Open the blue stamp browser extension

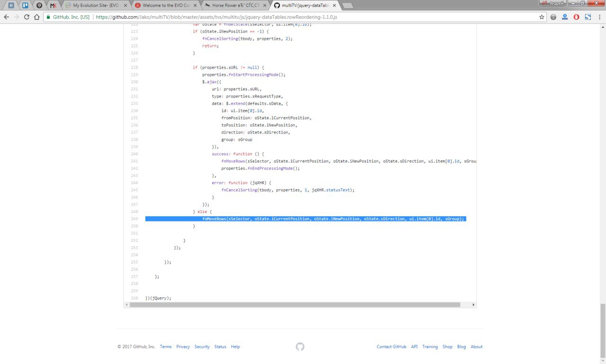point(565,17)
